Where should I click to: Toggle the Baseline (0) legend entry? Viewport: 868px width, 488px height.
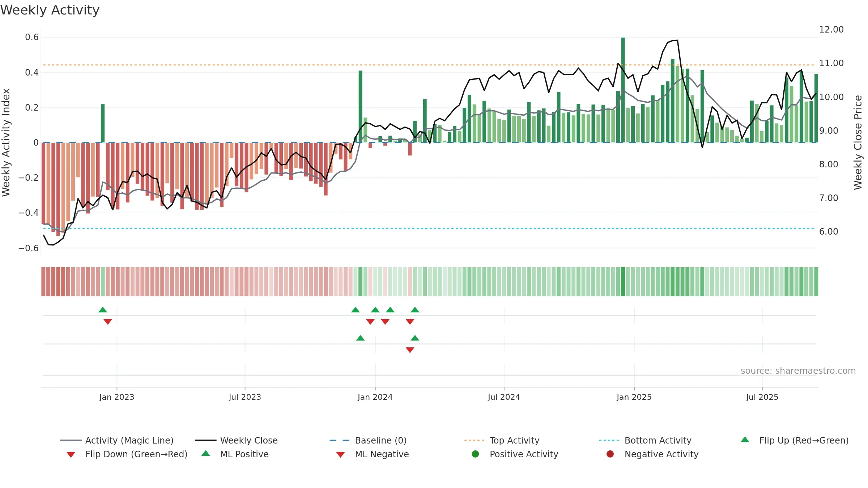(368, 440)
